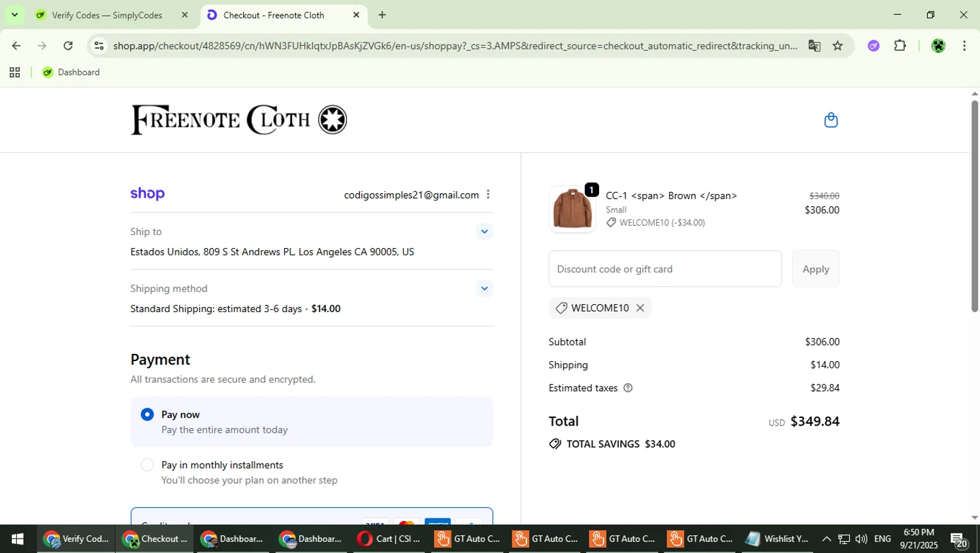Viewport: 980px width, 553px height.
Task: View site information icon in address bar
Action: click(99, 46)
